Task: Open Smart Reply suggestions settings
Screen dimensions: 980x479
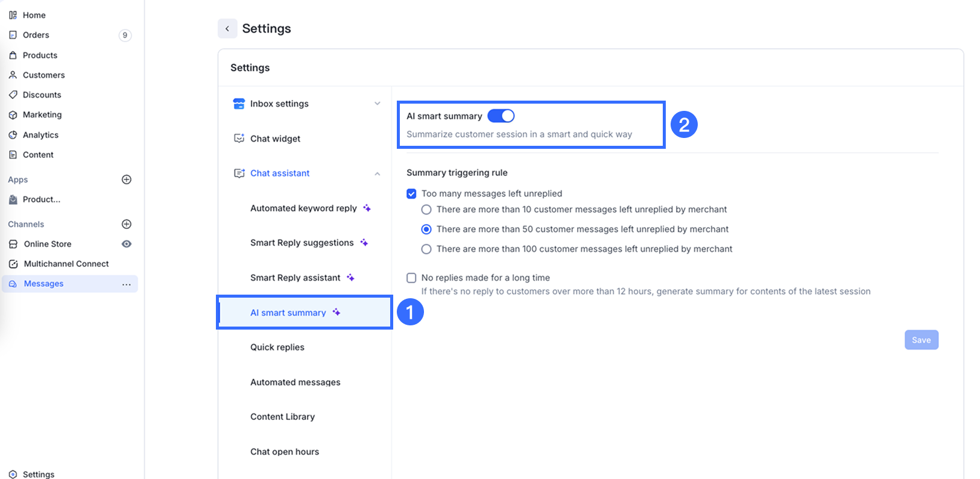Action: (302, 243)
